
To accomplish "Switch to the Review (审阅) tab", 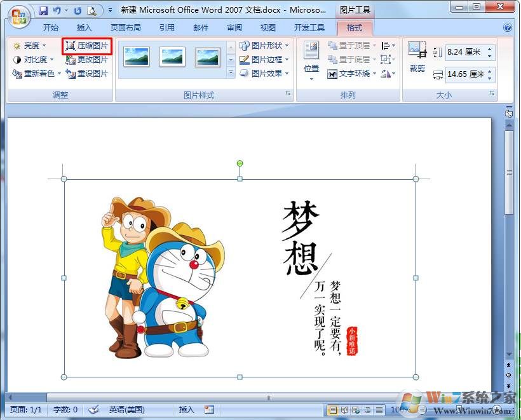I will click(234, 28).
